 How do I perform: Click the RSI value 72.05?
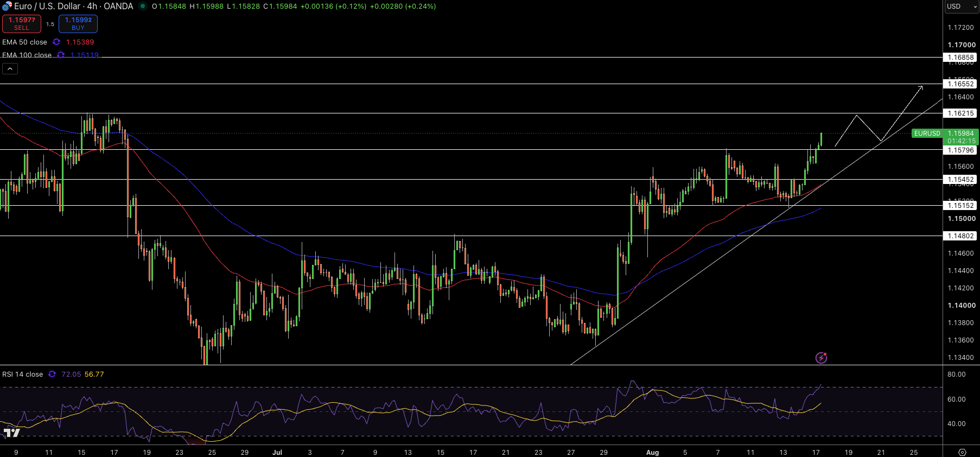(x=71, y=375)
